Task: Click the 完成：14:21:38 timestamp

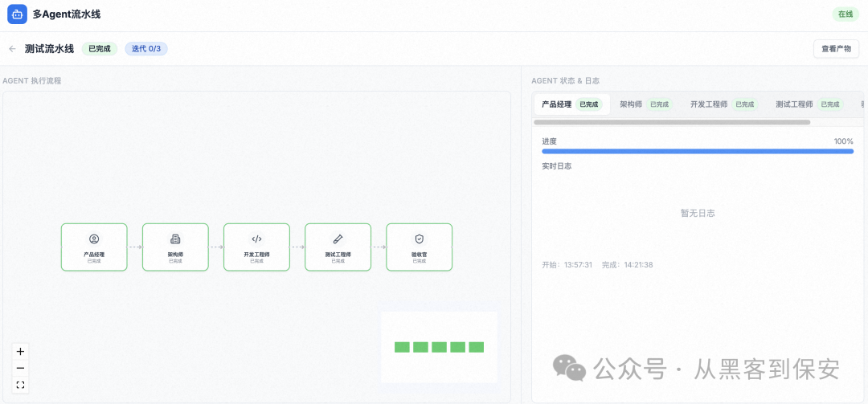Action: coord(628,265)
